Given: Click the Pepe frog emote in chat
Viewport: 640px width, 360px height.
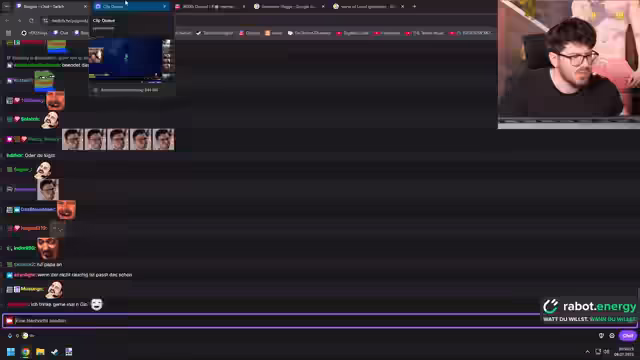Looking at the screenshot, I should click(x=44, y=80).
